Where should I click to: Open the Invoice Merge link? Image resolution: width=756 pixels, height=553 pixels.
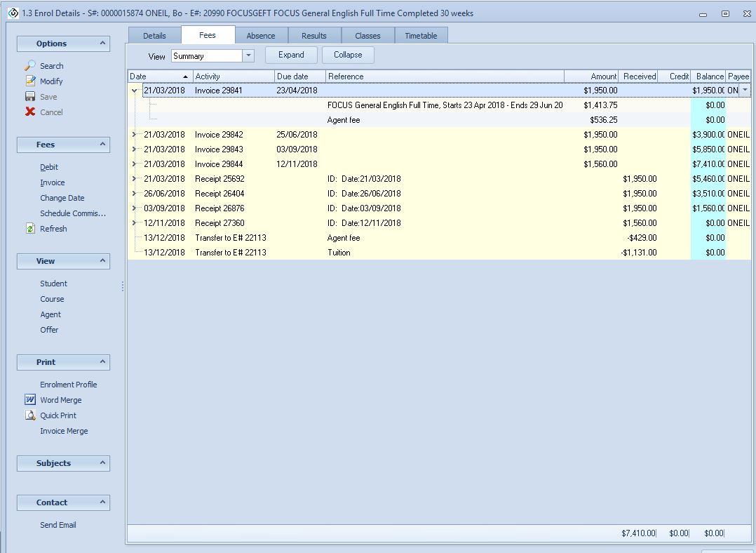(64, 431)
